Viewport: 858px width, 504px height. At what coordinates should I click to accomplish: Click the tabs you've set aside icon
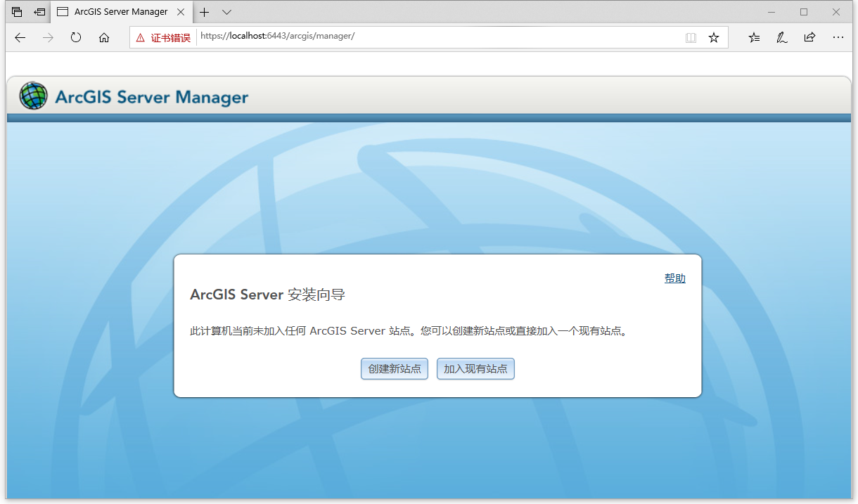point(17,12)
